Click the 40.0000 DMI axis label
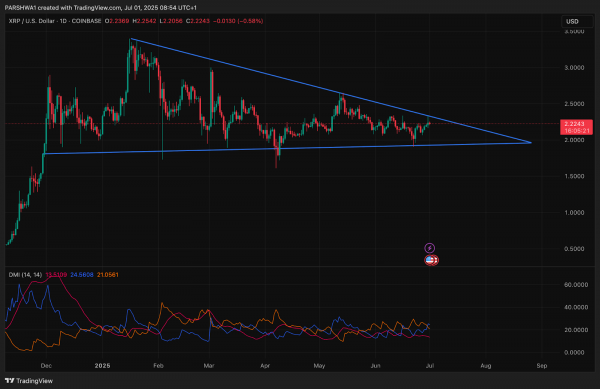Screen dimensions: 600x389 click(x=576, y=307)
